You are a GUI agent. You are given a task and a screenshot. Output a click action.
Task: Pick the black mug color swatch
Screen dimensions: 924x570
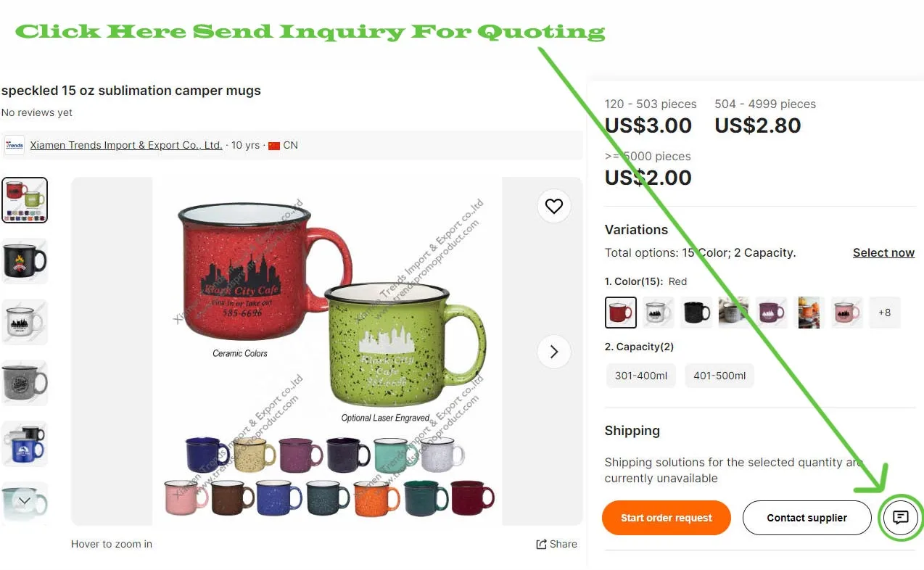coord(696,313)
